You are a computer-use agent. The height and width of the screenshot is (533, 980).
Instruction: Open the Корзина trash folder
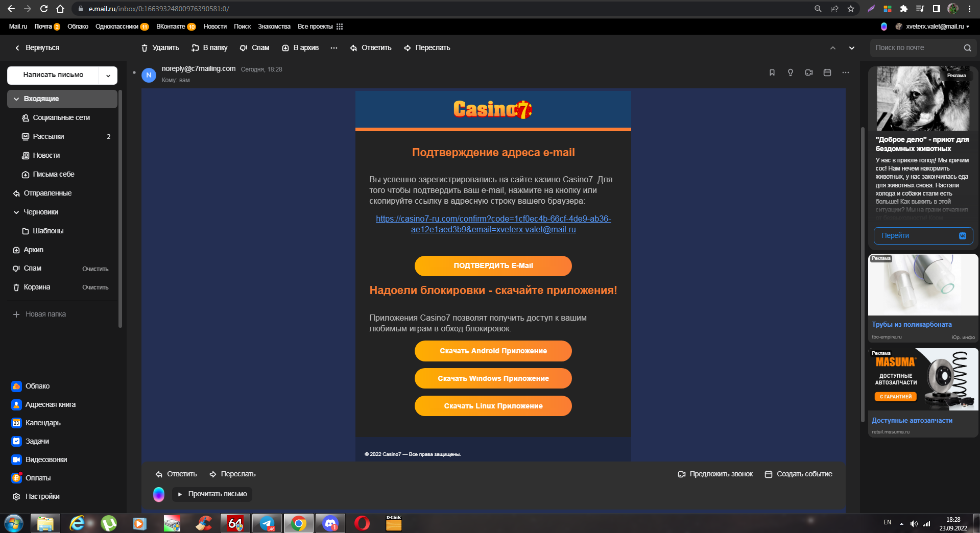coord(37,287)
